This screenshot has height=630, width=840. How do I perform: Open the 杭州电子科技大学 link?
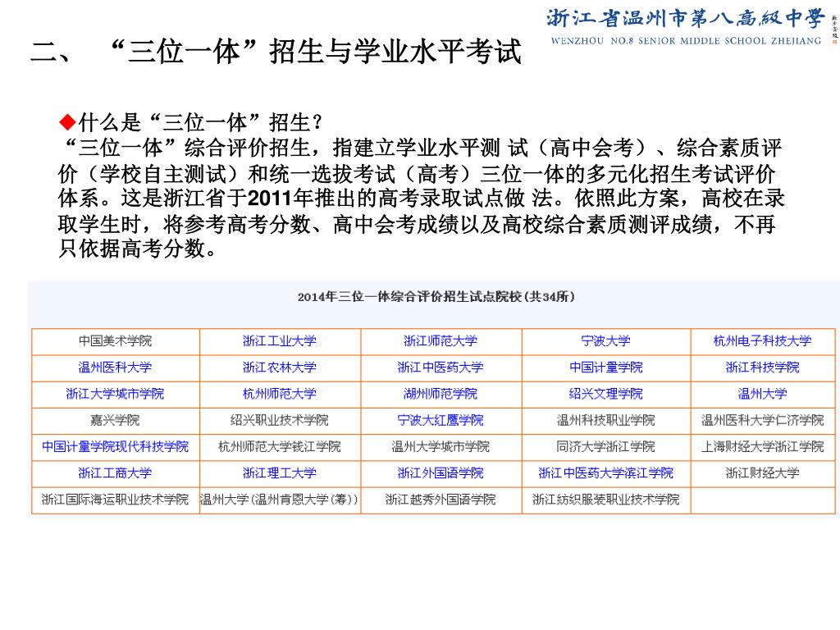click(x=762, y=341)
